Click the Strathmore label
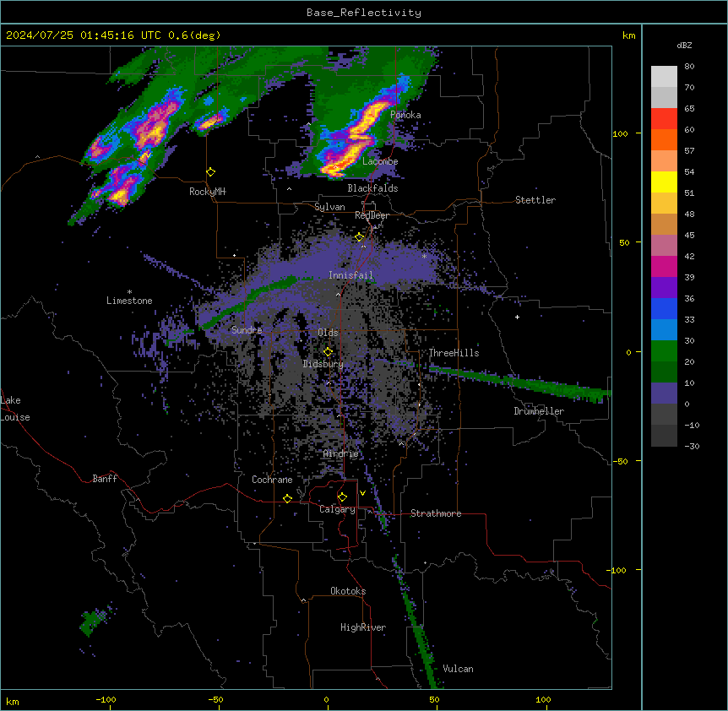The width and height of the screenshot is (728, 711). coord(436,513)
